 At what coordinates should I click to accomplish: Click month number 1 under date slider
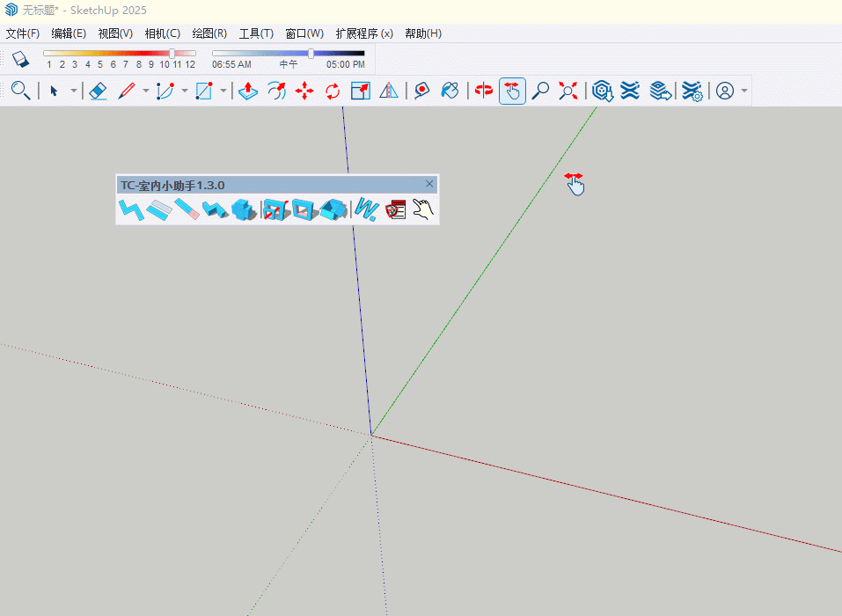[x=49, y=64]
